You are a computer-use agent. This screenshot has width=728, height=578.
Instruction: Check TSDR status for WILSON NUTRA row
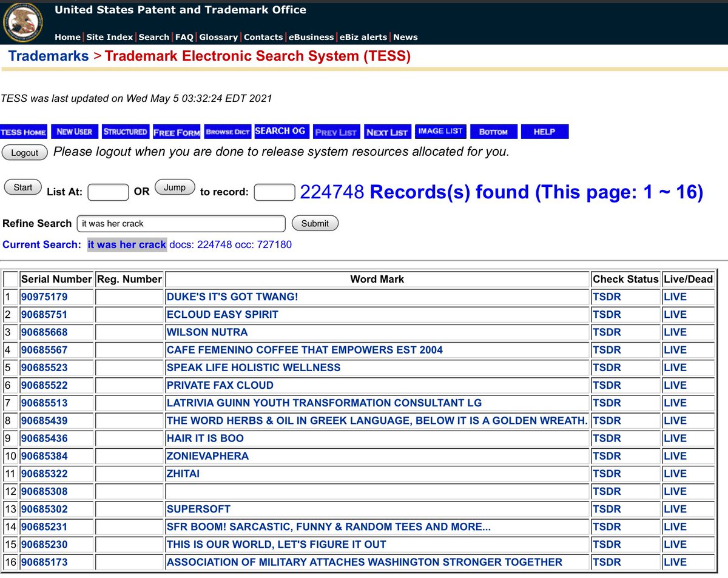607,332
